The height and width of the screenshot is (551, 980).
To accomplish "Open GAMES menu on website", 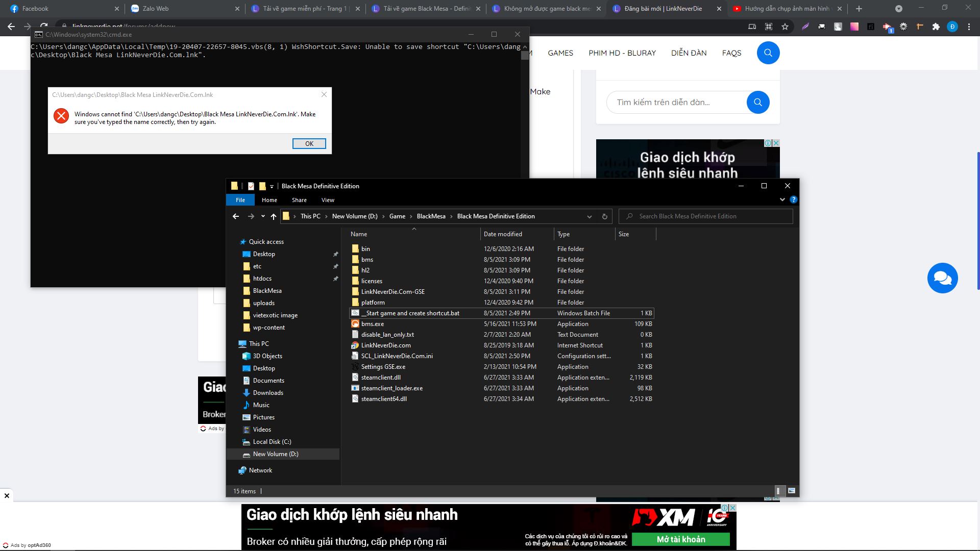I will 560,53.
